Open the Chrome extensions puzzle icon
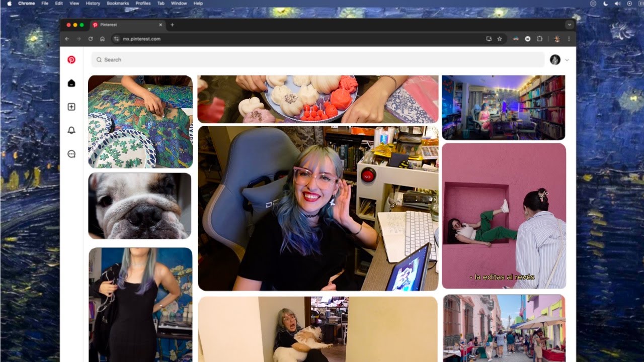 pos(540,39)
